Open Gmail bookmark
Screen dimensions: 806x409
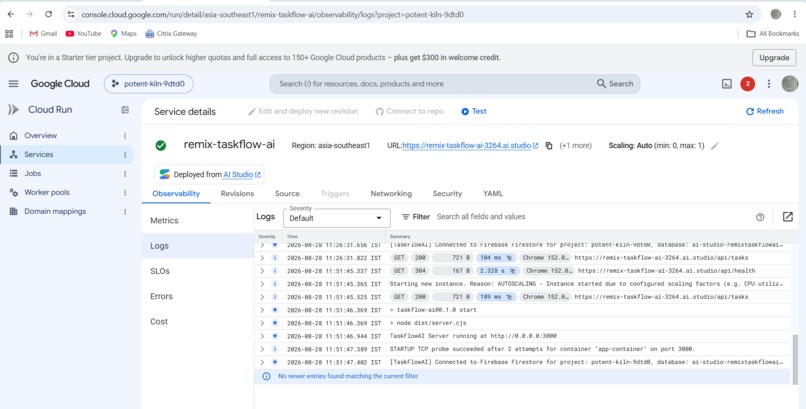point(43,33)
